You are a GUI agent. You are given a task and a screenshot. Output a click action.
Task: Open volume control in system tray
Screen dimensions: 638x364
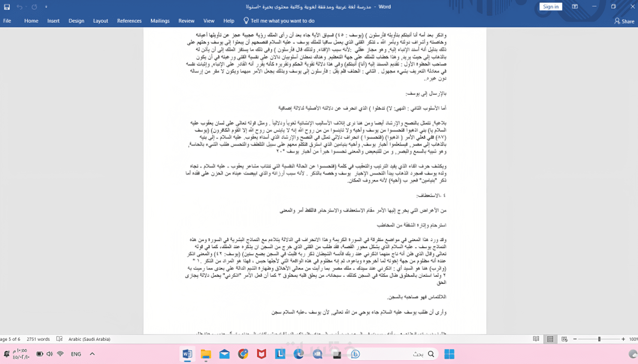pyautogui.click(x=50, y=354)
